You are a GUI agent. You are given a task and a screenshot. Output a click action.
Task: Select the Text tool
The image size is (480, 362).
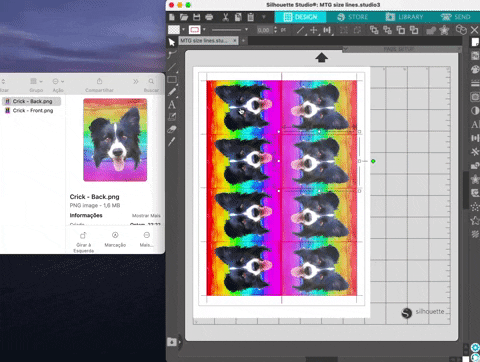(172, 105)
